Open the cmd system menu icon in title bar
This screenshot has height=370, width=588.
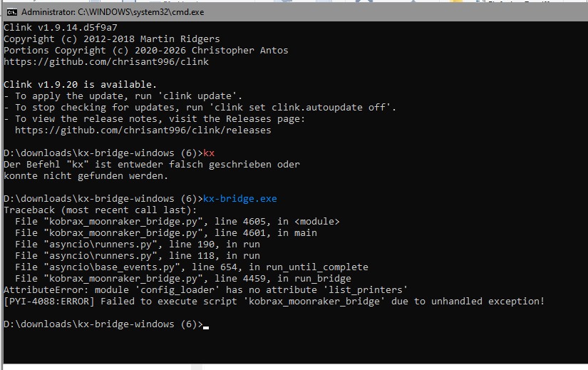11,12
